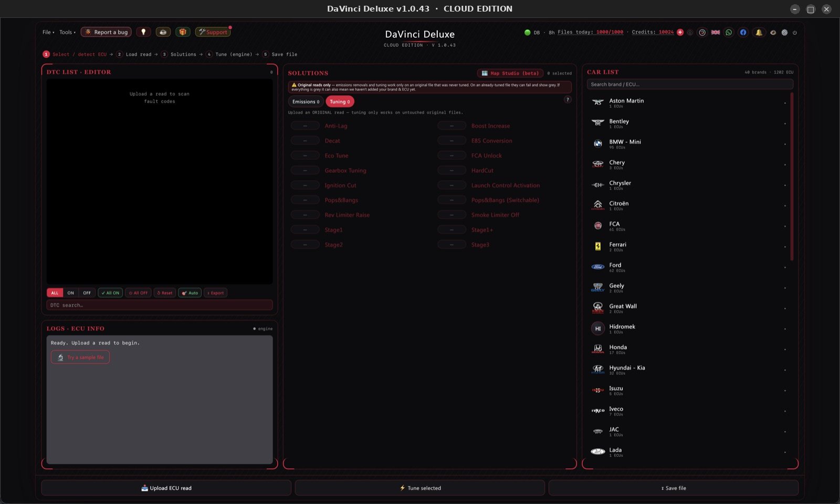This screenshot has width=840, height=504.
Task: Toggle the Smoke Limiter Off switch
Action: pos(451,215)
